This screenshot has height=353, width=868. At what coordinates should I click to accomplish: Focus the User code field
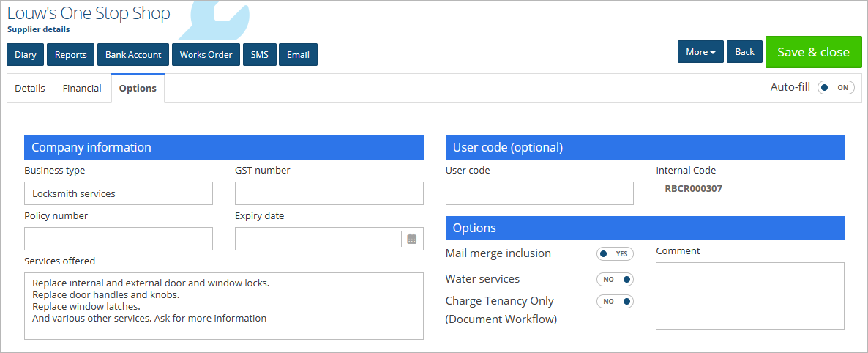point(539,193)
